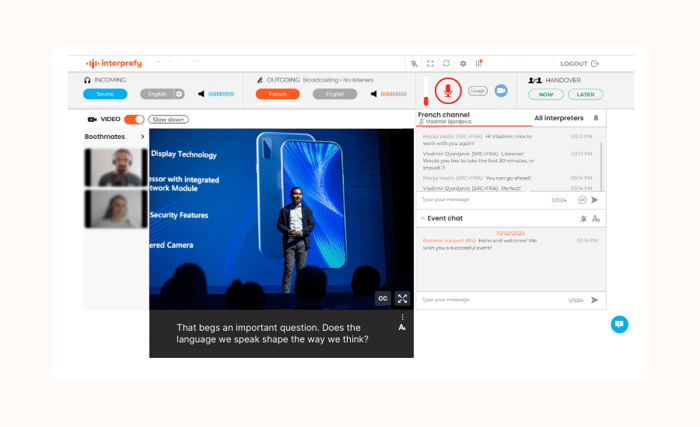
Task: Collapse the Event chat section
Action: tap(421, 218)
